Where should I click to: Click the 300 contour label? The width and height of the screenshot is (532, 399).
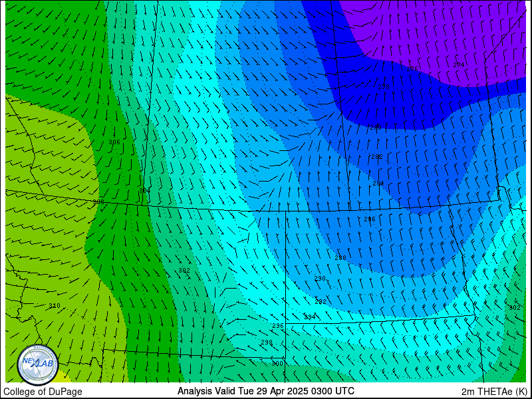(277, 364)
